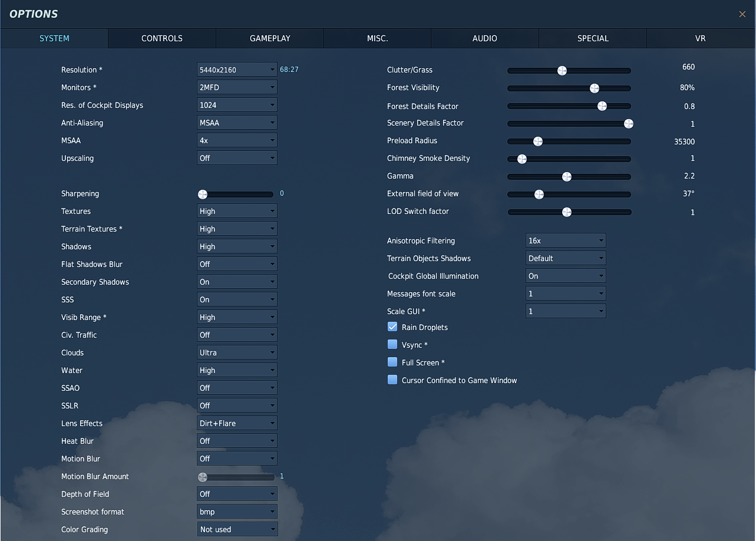Open the Gameplay tab

coord(270,38)
